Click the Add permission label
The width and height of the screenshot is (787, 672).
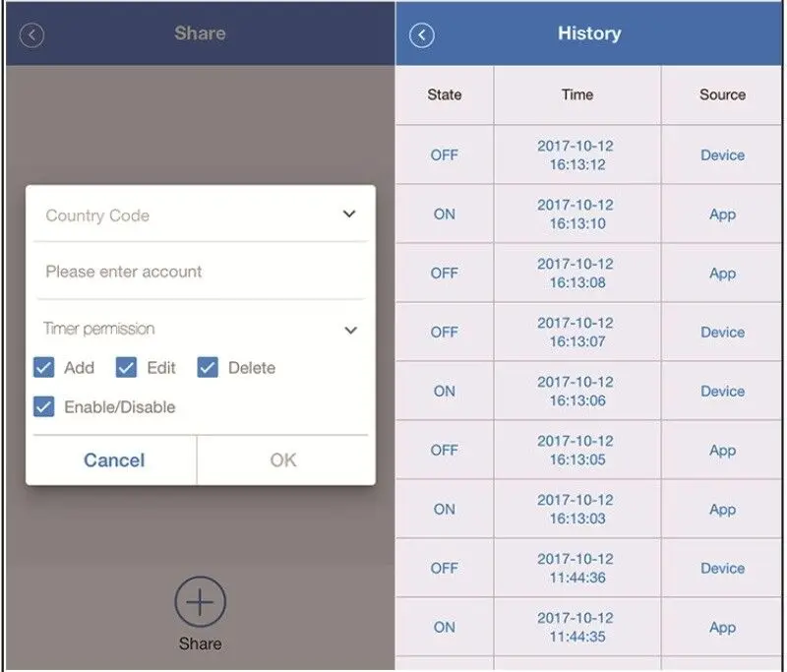point(79,368)
